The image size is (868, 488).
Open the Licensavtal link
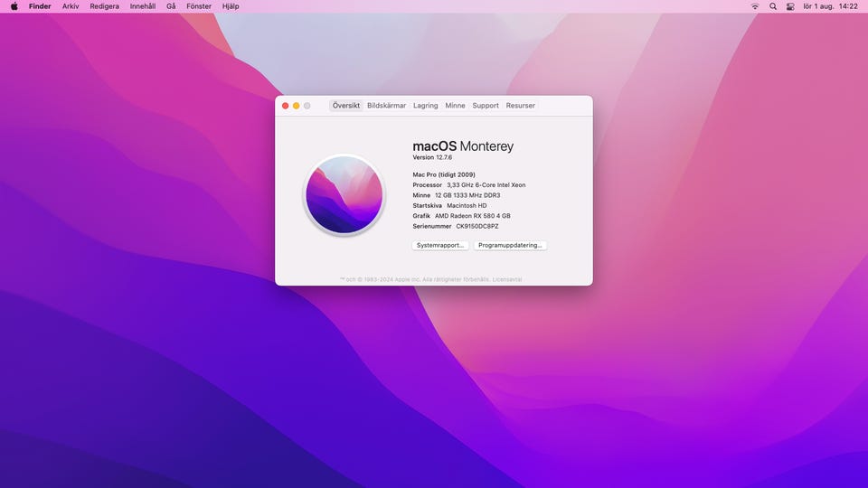pos(507,279)
